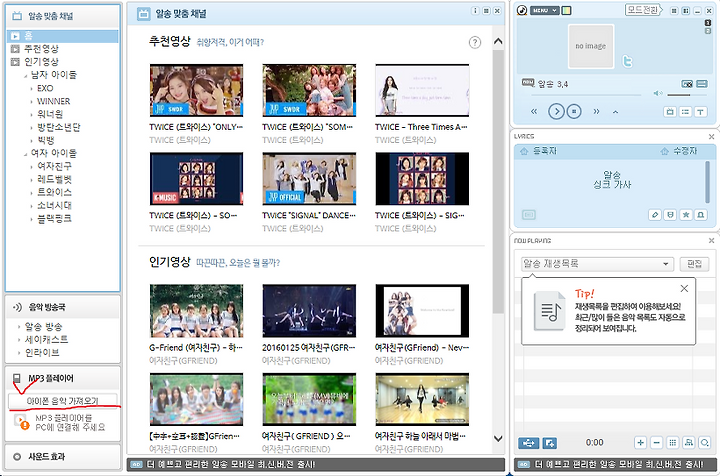Click the add-to-list icon beside USB icon

550,442
